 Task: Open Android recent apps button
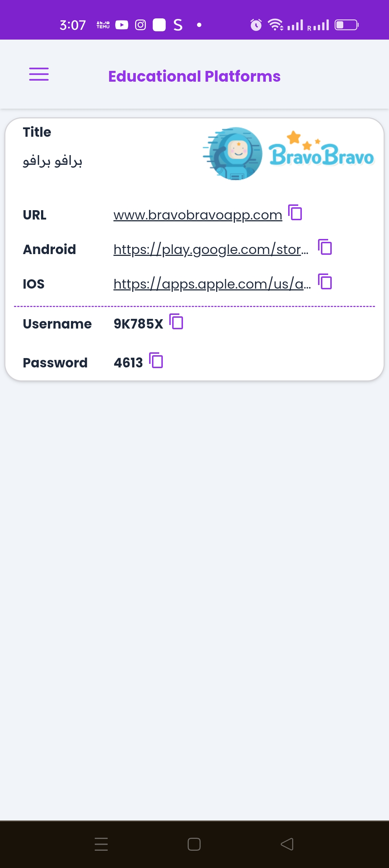coord(101,844)
